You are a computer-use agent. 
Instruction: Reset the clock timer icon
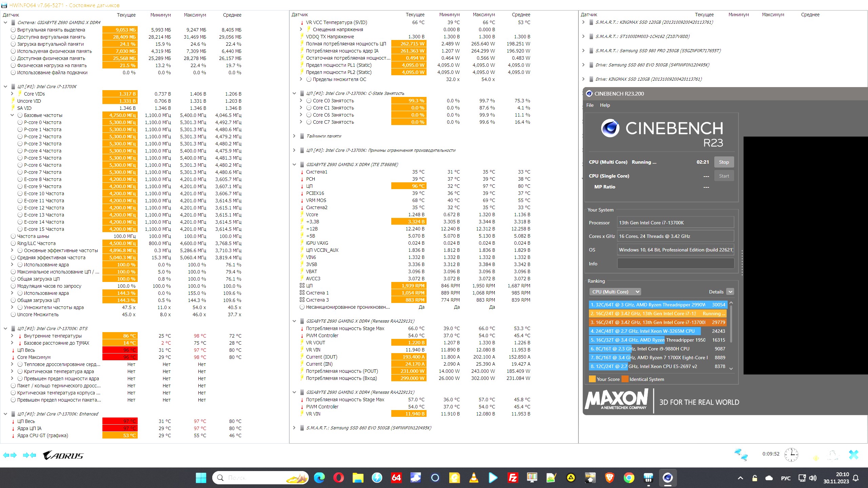point(791,454)
